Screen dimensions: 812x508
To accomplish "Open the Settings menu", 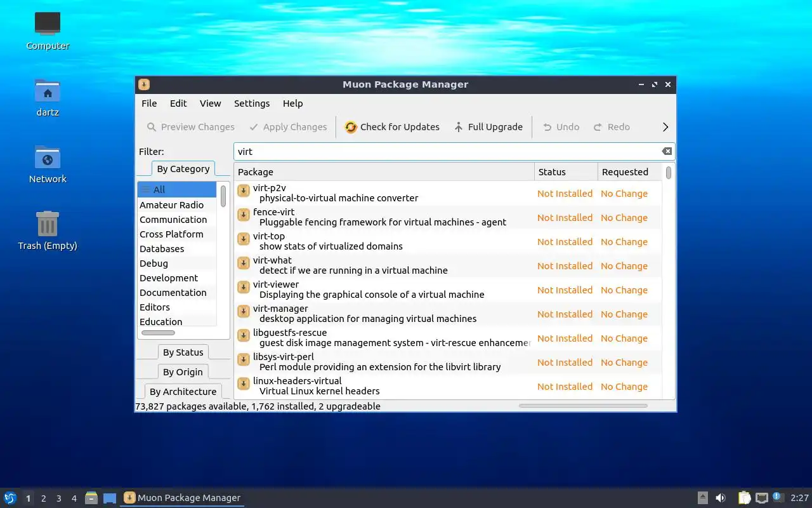I will (252, 104).
